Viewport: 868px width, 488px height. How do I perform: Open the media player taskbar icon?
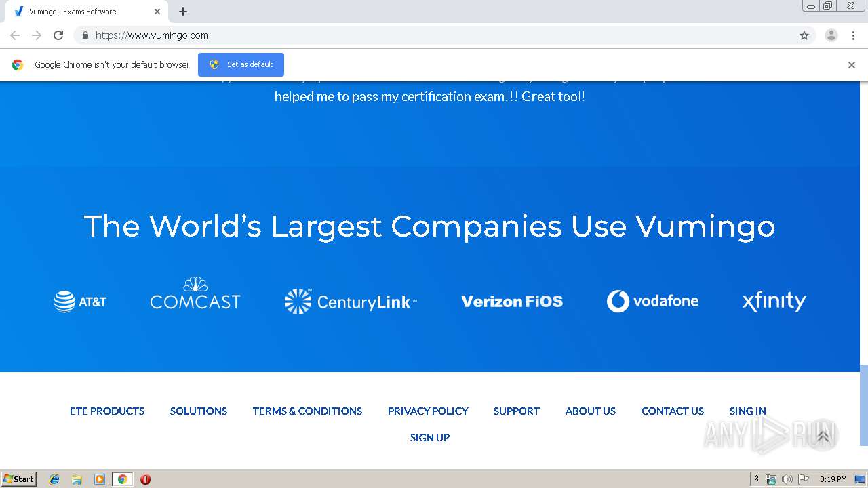coord(100,479)
